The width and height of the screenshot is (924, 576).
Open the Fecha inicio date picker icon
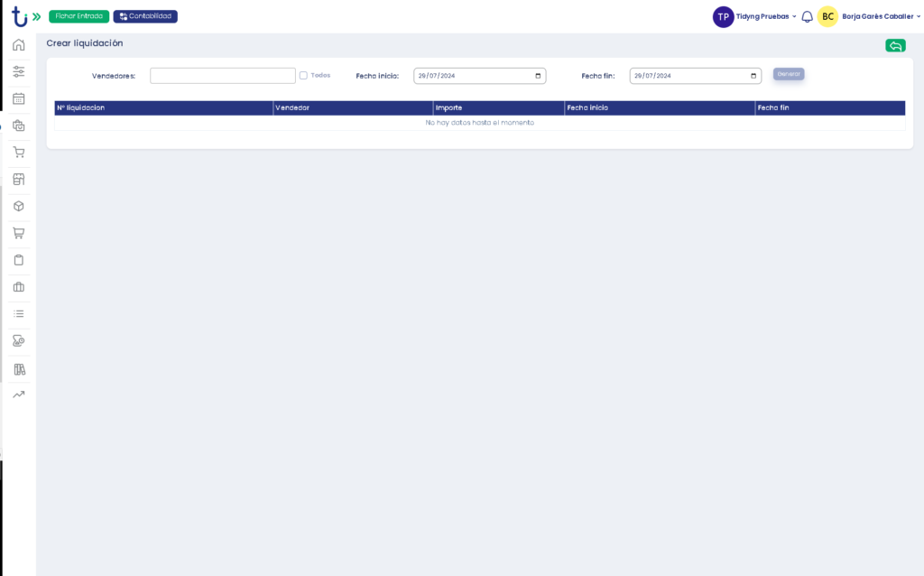pyautogui.click(x=538, y=76)
